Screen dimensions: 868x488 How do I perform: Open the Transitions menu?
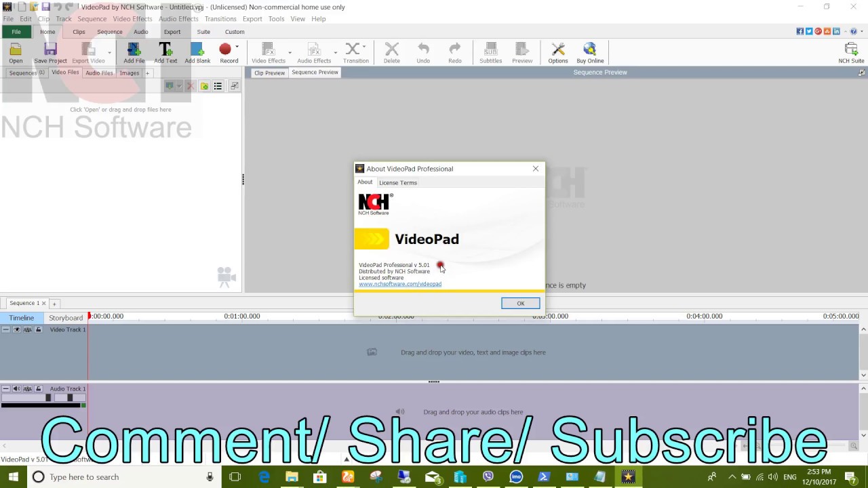tap(220, 19)
